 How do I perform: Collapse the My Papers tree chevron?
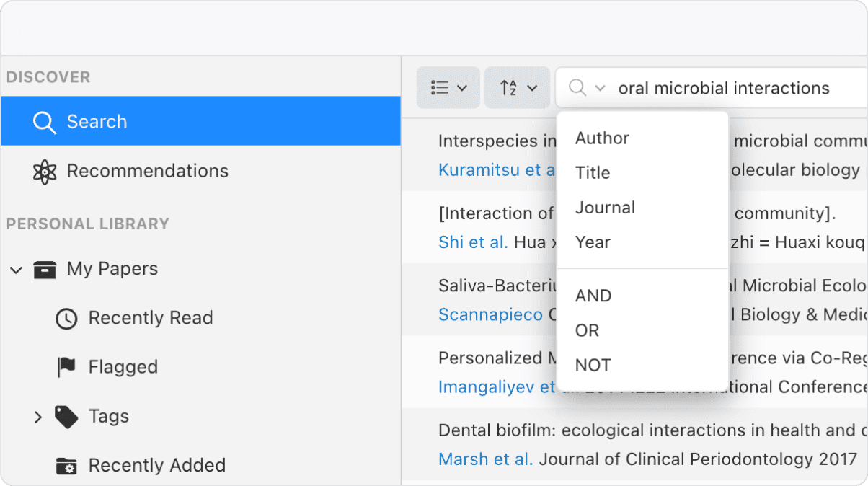coord(16,268)
